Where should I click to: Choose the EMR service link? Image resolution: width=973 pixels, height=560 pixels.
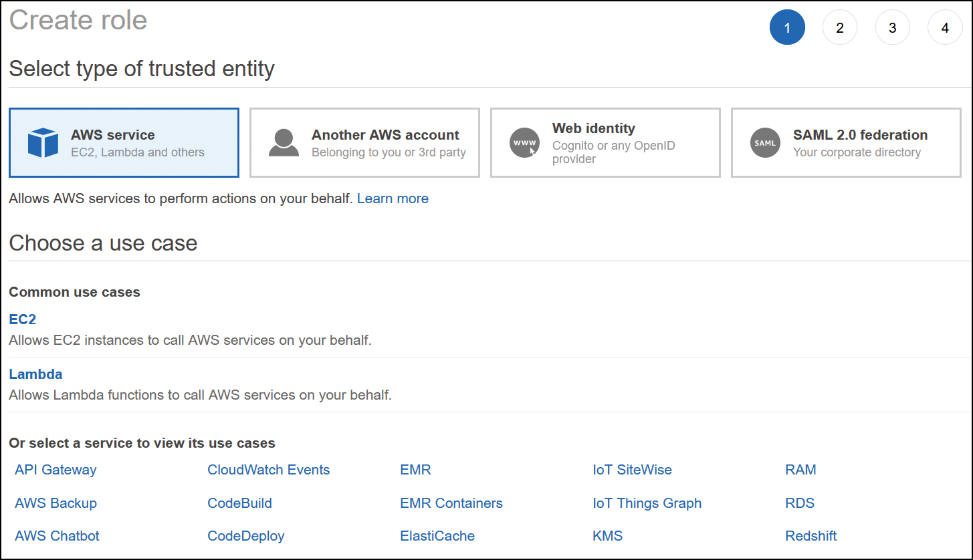(415, 470)
